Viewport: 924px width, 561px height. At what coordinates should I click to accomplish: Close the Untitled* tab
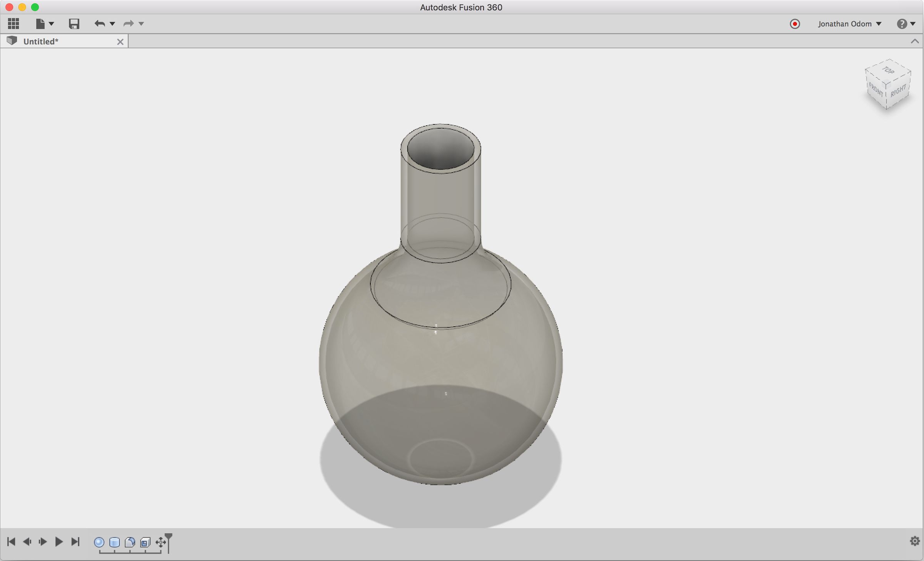click(x=120, y=42)
